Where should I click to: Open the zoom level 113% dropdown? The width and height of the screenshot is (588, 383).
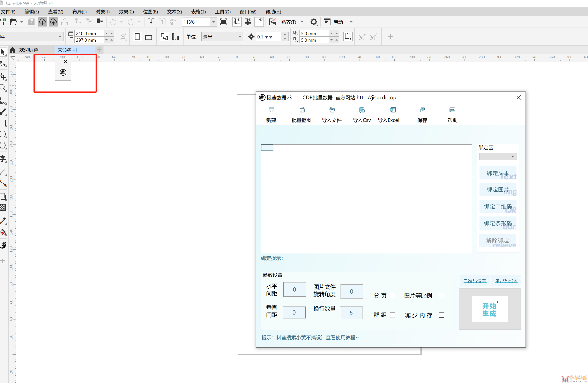[x=214, y=22]
